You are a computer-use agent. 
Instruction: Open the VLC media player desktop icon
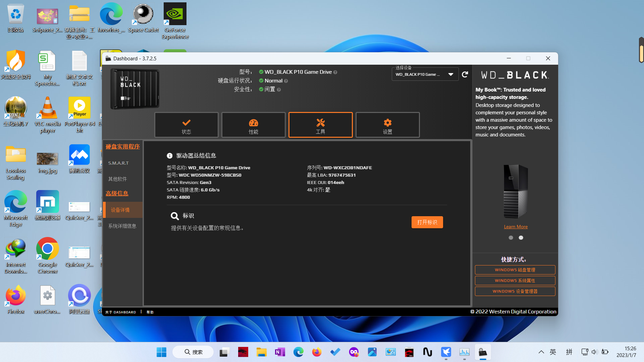click(x=47, y=115)
